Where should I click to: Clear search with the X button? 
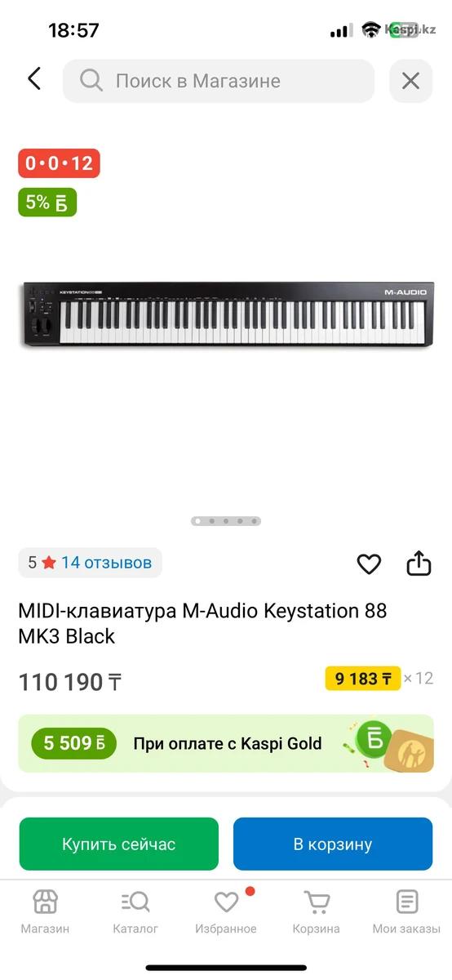[410, 81]
